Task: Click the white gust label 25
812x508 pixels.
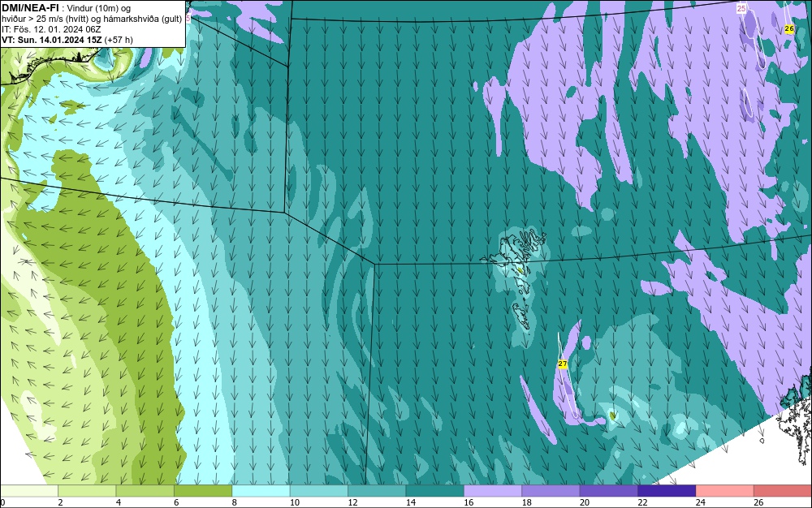Action: [x=741, y=9]
